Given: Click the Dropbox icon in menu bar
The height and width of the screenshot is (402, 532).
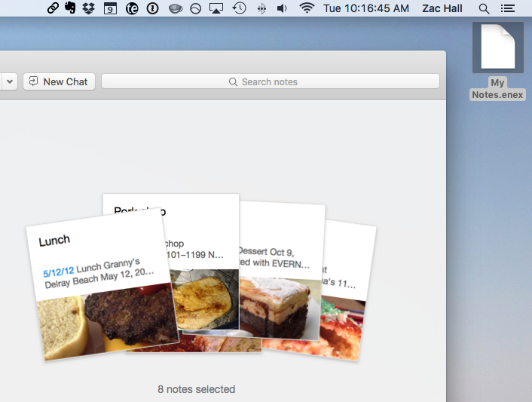Looking at the screenshot, I should click(89, 8).
